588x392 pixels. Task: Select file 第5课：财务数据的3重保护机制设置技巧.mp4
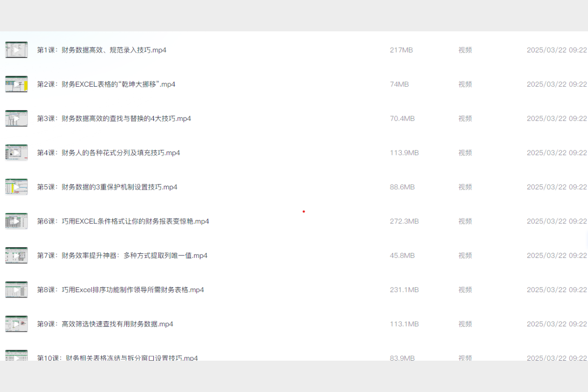107,187
